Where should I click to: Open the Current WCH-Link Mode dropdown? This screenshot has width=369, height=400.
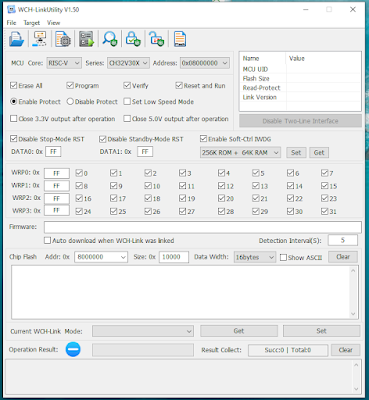click(x=143, y=331)
